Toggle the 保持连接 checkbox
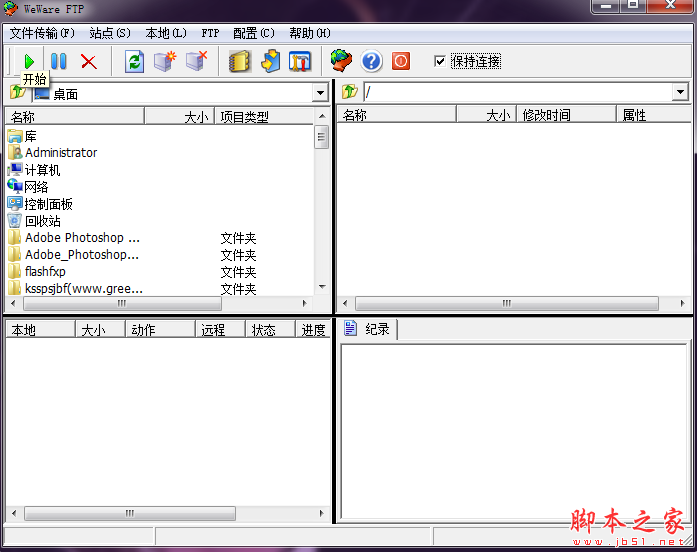 click(x=440, y=61)
